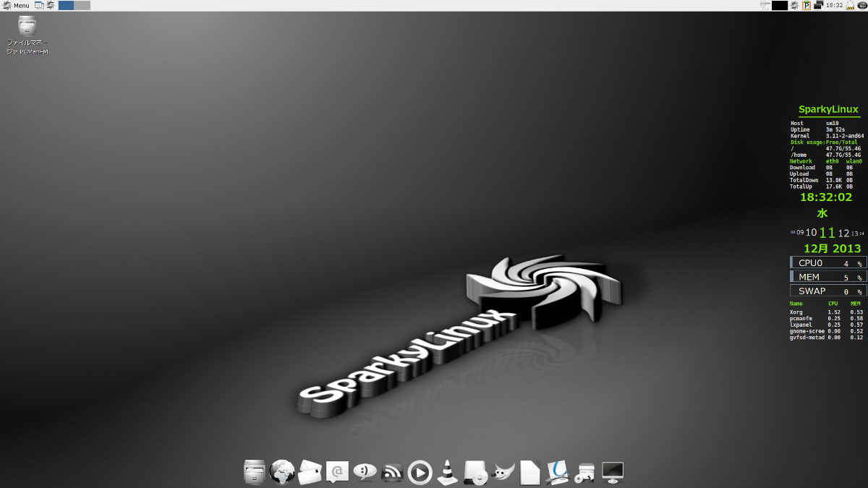Click the Kernel version row

(826, 136)
